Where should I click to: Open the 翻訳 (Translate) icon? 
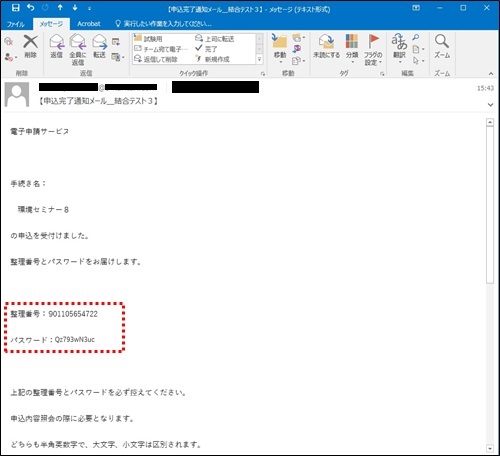[399, 41]
